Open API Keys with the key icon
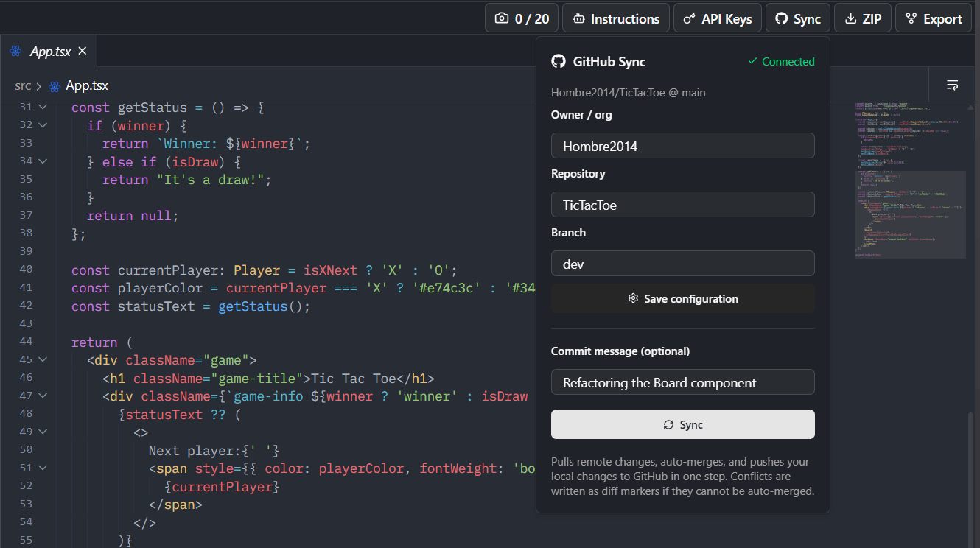The image size is (980, 548). (718, 18)
